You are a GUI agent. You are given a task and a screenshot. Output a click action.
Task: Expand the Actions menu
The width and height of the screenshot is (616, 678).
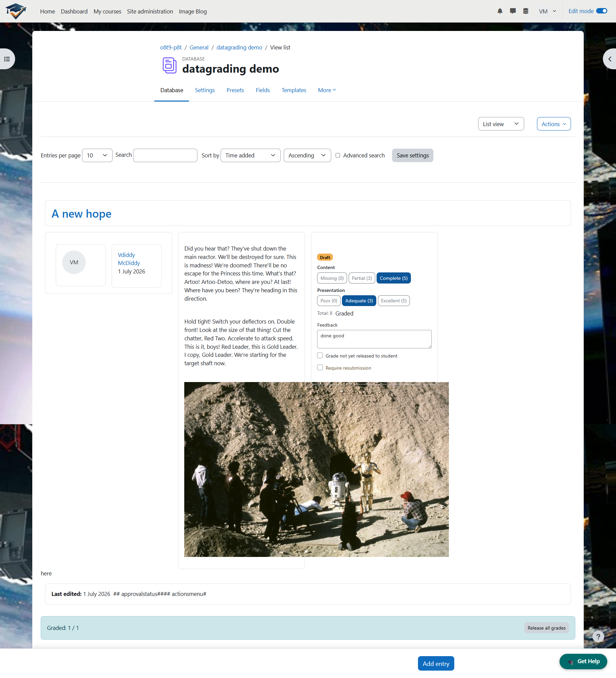coord(554,124)
